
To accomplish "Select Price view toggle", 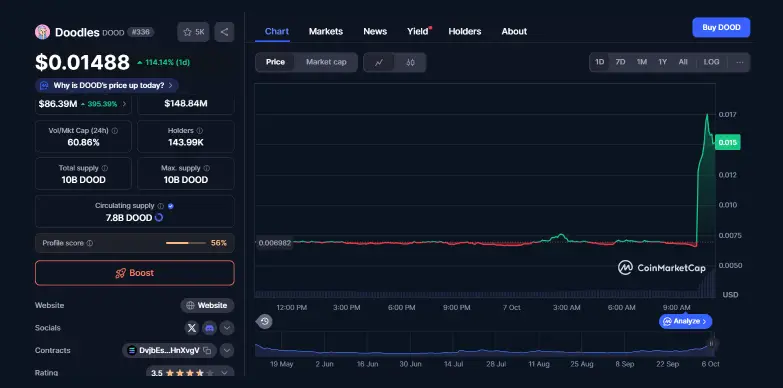I will pyautogui.click(x=275, y=62).
